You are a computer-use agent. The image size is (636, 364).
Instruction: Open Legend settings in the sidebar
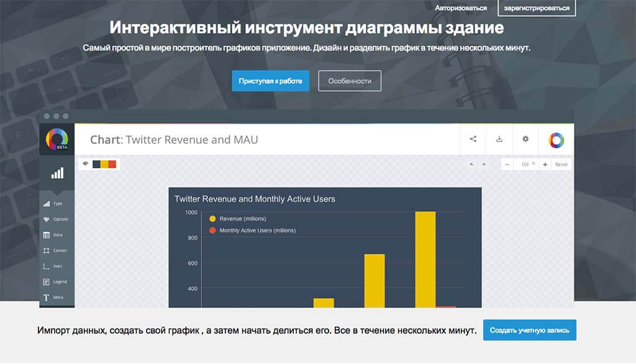pos(57,281)
